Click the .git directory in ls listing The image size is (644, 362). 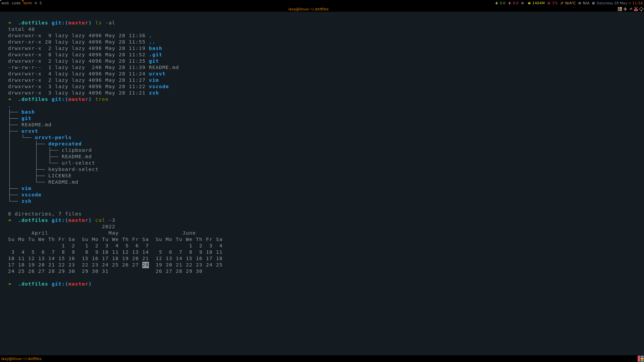(x=155, y=55)
